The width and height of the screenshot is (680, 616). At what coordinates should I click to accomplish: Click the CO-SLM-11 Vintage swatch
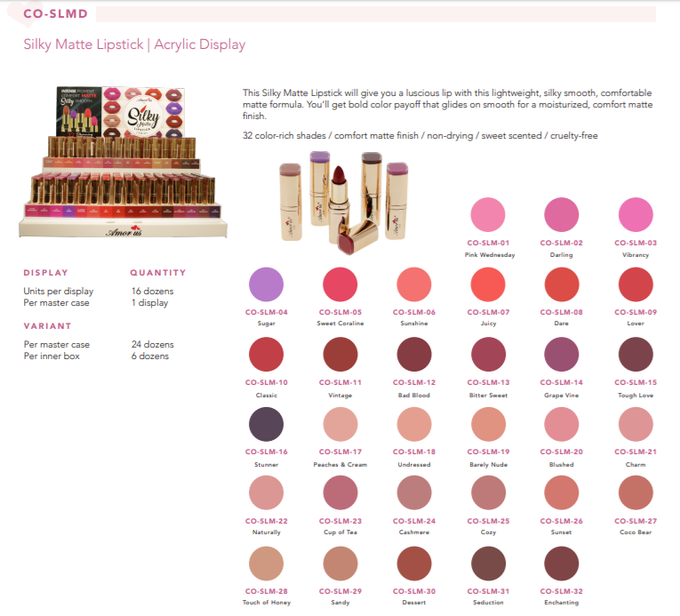point(340,355)
